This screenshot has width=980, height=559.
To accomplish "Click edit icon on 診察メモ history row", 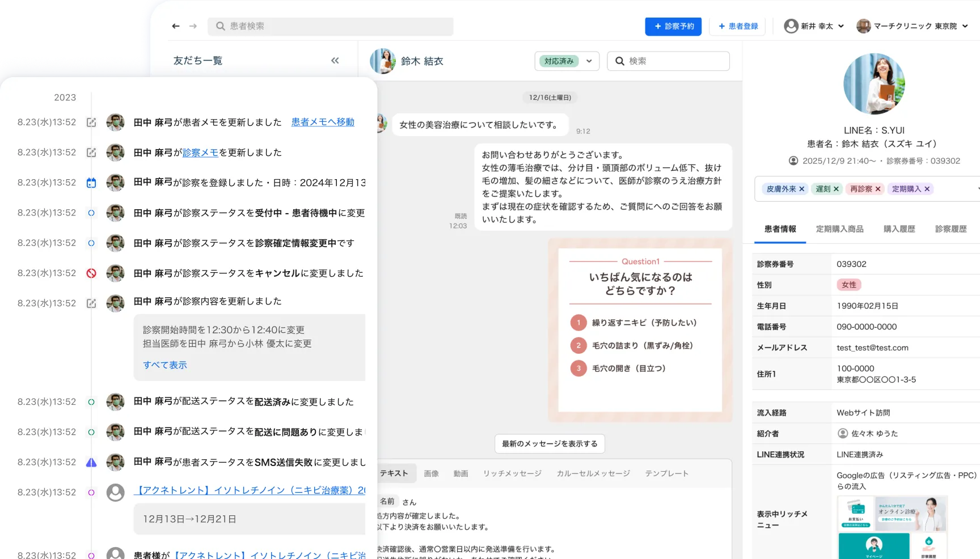I will (91, 153).
